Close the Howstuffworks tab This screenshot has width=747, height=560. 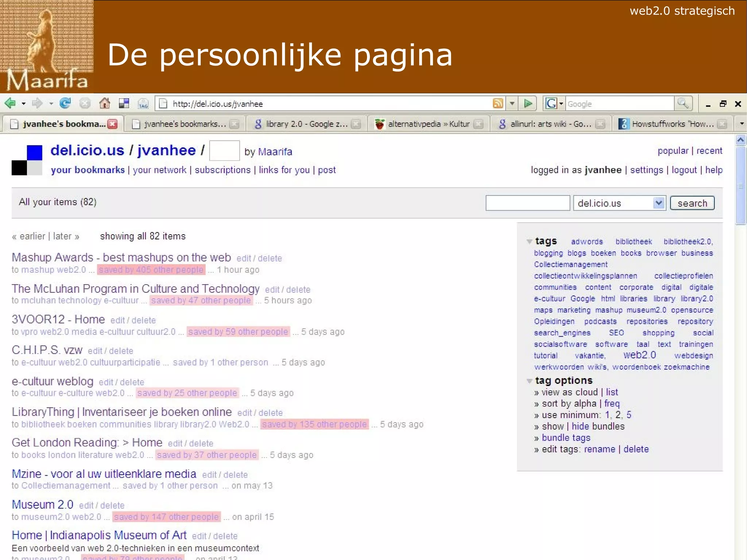pyautogui.click(x=722, y=124)
